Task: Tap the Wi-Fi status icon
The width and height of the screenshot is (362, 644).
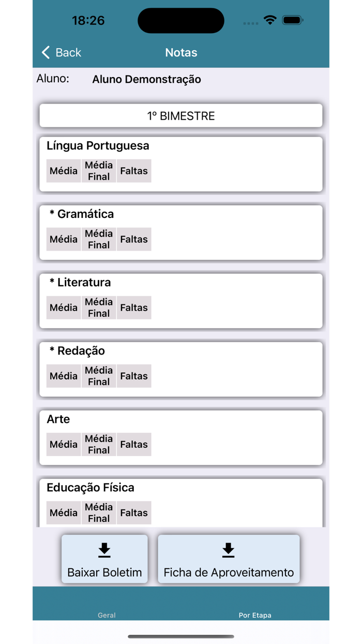Action: tap(270, 20)
